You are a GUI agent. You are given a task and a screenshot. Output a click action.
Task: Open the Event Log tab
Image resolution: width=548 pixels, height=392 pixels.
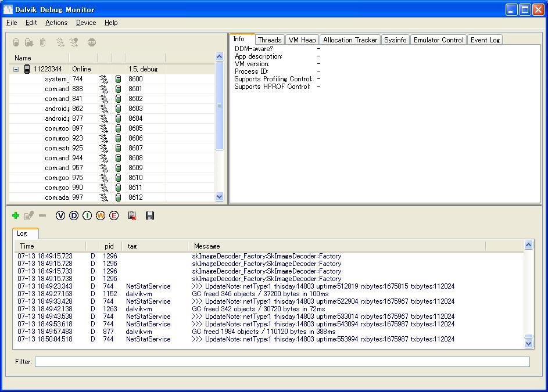coord(485,40)
